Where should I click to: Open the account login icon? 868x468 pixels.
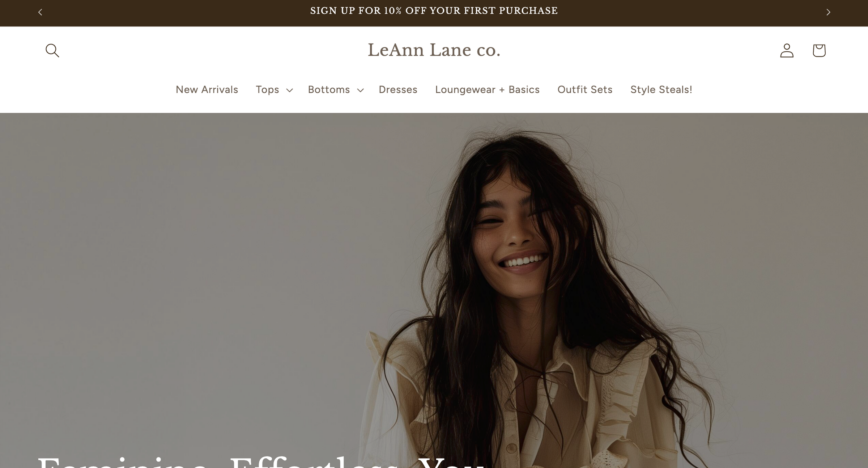point(787,50)
